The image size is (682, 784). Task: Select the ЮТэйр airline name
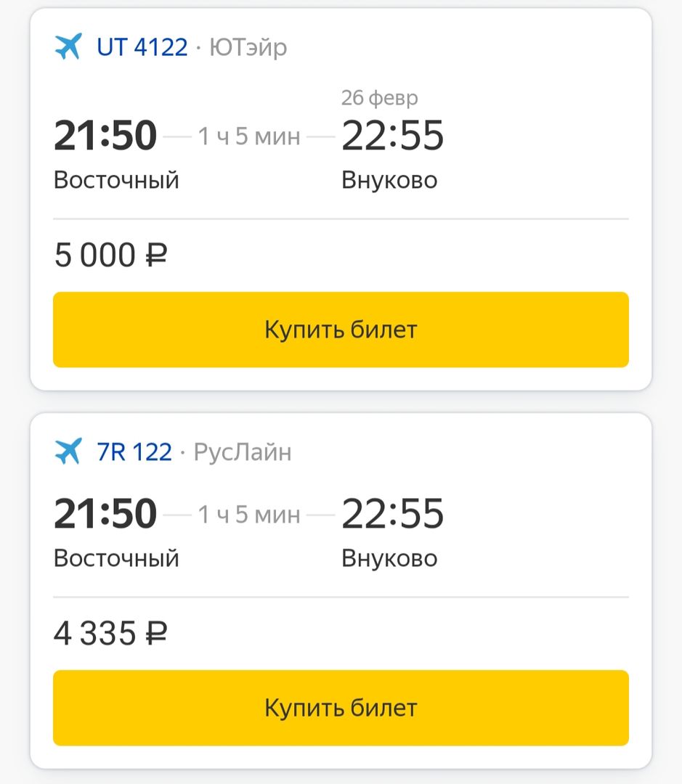pyautogui.click(x=248, y=47)
